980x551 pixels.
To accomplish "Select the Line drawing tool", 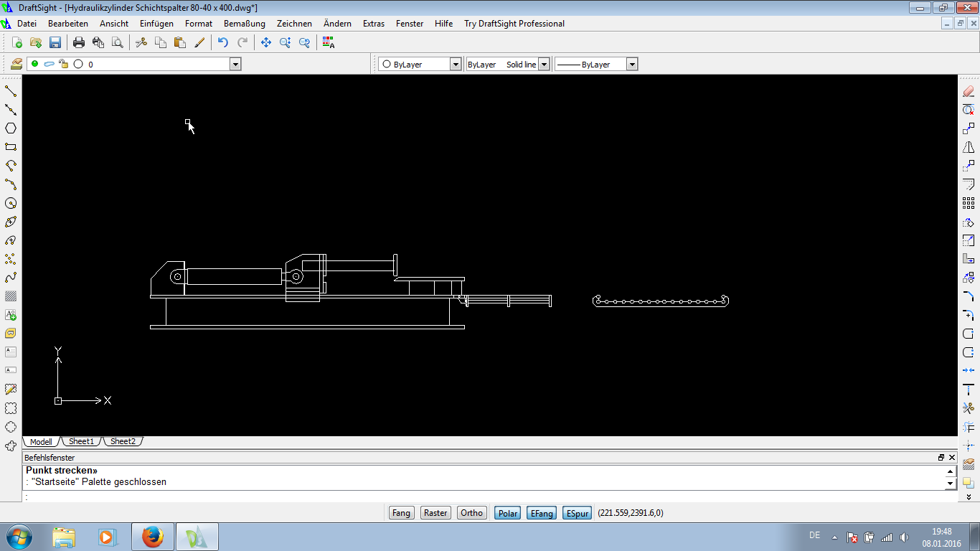I will click(11, 91).
